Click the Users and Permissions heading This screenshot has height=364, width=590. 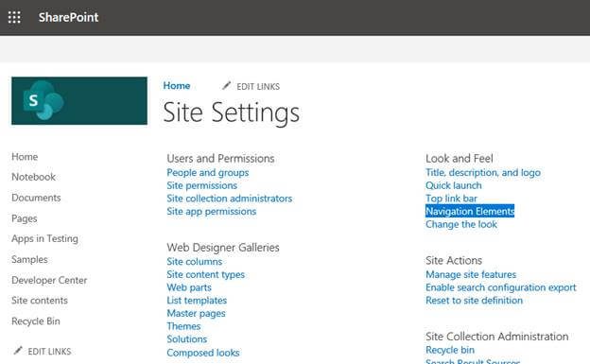pos(220,159)
